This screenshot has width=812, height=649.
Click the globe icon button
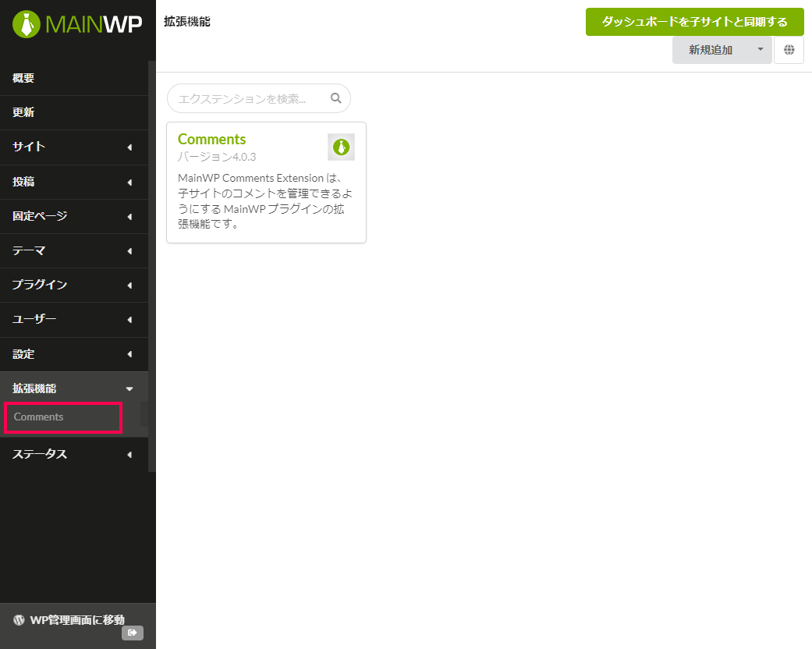[789, 50]
